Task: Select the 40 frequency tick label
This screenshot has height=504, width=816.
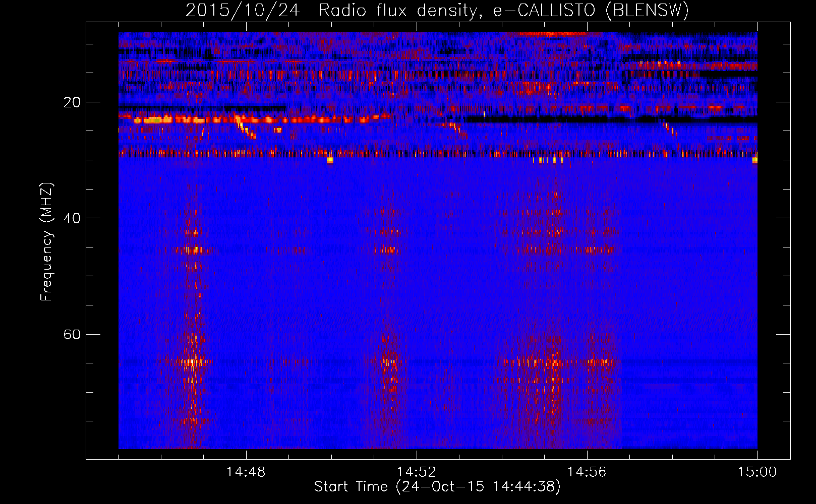Action: click(72, 218)
